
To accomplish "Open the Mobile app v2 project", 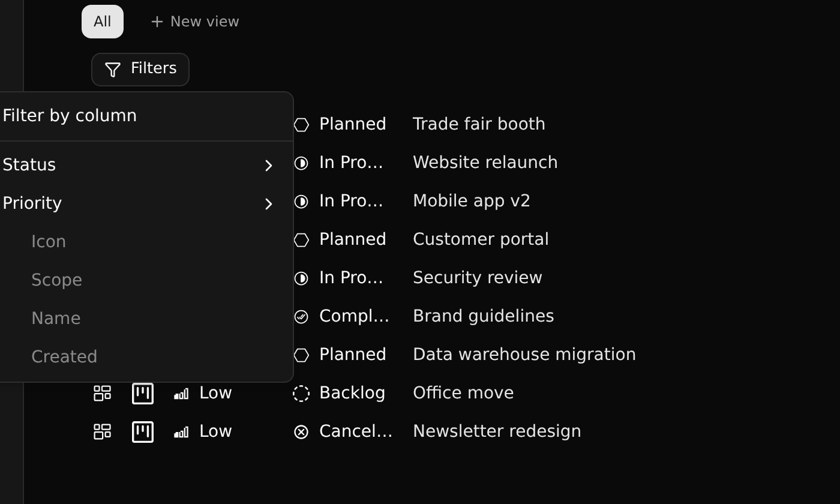I will (472, 200).
